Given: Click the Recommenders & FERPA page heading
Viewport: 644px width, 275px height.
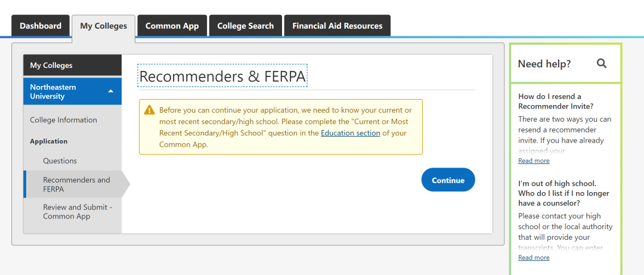Looking at the screenshot, I should coord(222,76).
